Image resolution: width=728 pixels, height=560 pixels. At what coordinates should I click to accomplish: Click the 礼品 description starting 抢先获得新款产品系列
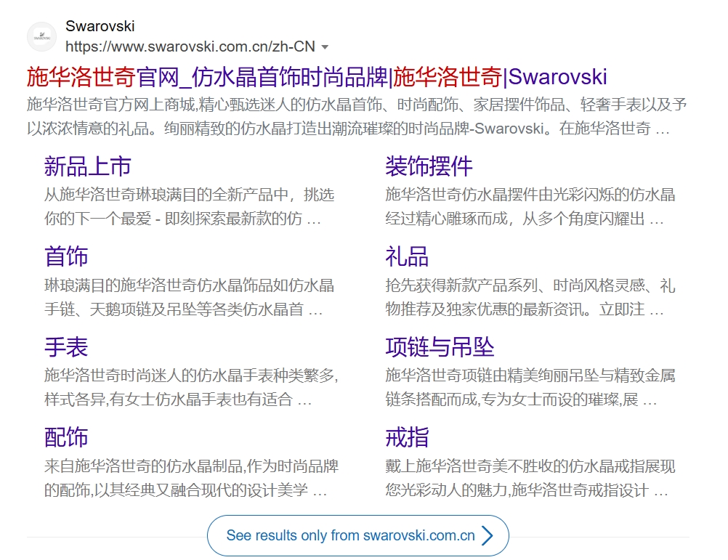(x=530, y=297)
